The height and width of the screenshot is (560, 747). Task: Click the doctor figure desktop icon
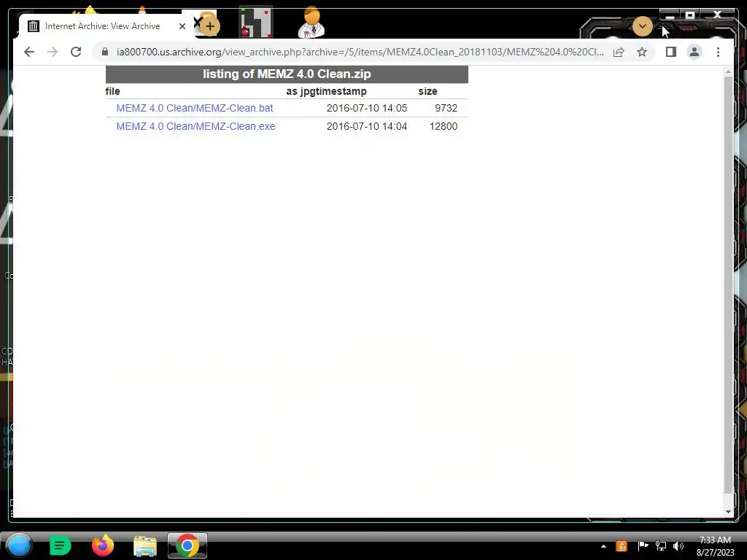pyautogui.click(x=311, y=22)
